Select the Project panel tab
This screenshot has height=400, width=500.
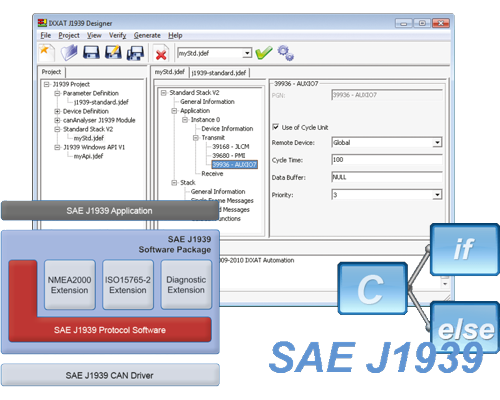coord(51,72)
